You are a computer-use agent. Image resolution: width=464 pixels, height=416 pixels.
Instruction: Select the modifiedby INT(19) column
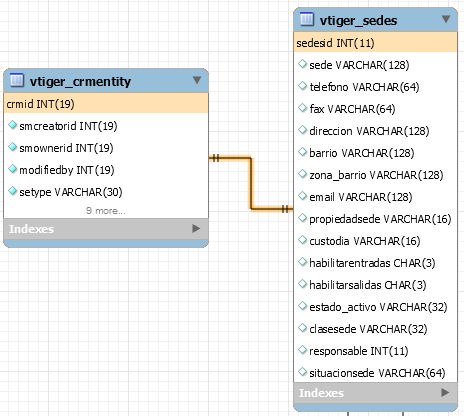coord(67,170)
